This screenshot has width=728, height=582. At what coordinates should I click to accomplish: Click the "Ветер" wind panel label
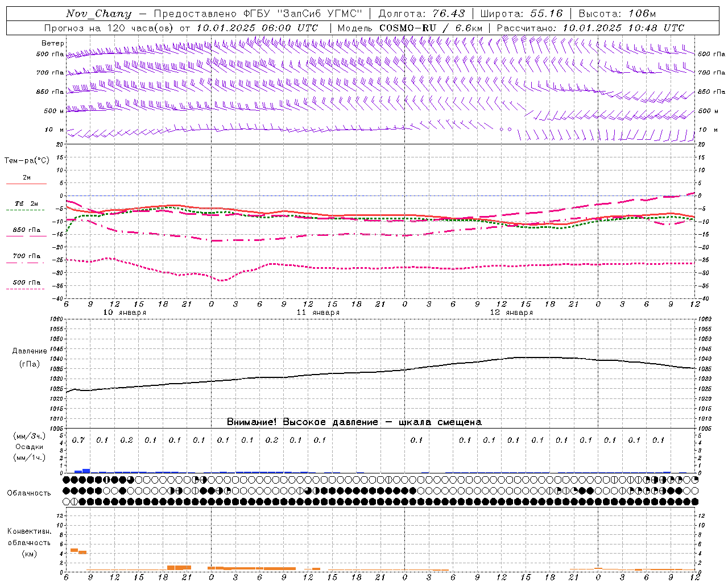click(52, 43)
